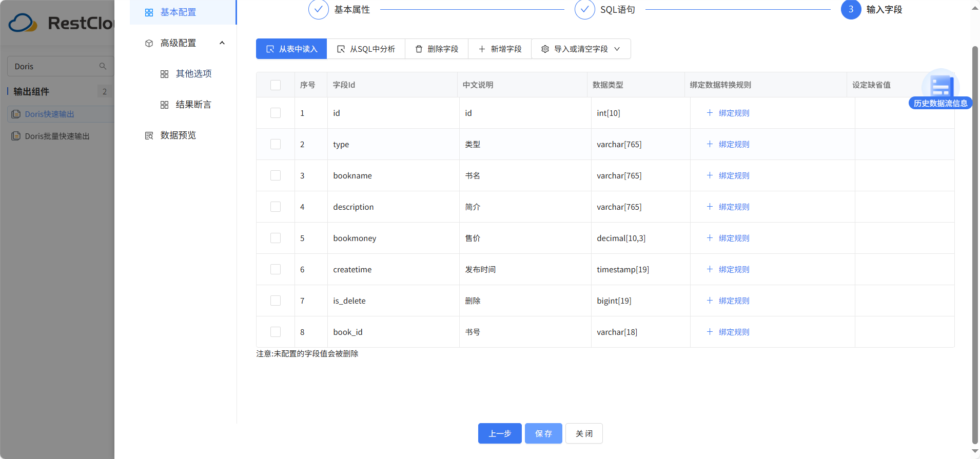Open the 导入或清空字段 dropdown

(x=581, y=49)
